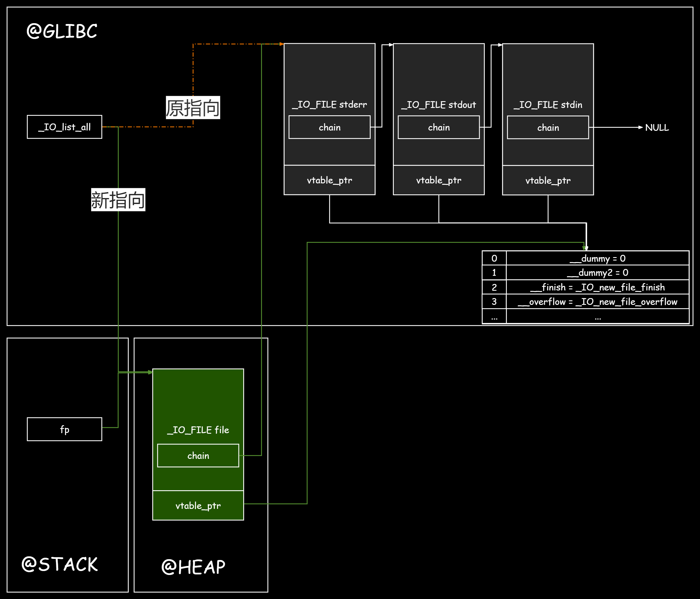700x599 pixels.
Task: Click the _IO_FILE file label
Action: pos(198,430)
